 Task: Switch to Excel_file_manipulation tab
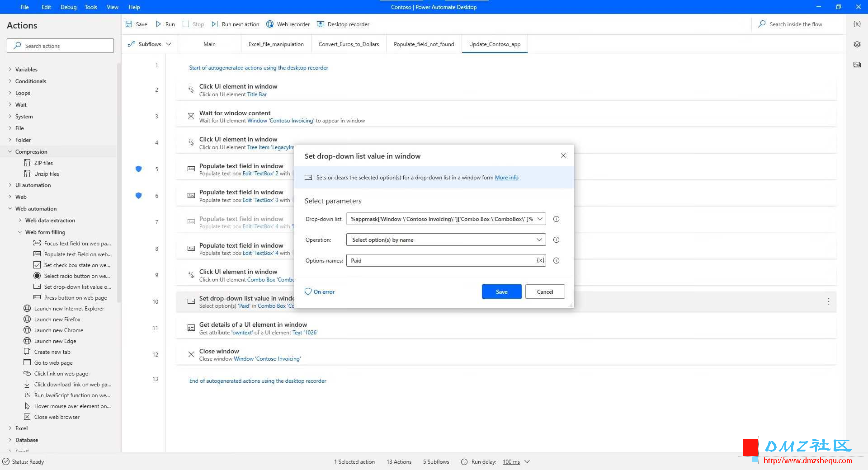click(276, 44)
